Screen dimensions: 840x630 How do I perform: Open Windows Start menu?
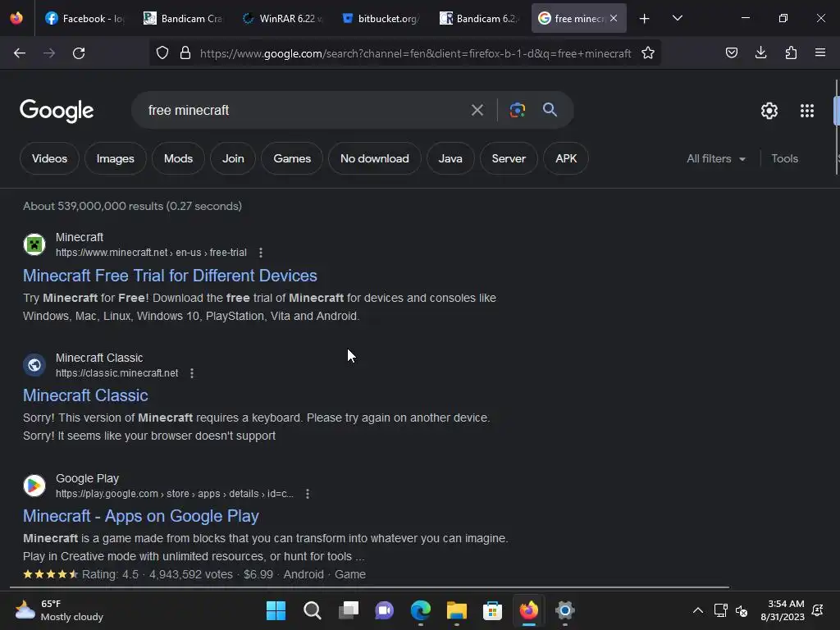point(276,610)
